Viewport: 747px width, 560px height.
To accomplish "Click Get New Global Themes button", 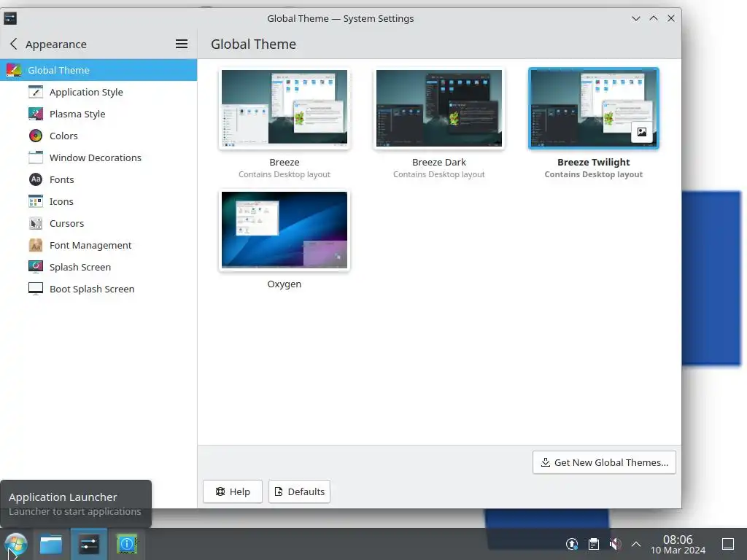I will [604, 462].
